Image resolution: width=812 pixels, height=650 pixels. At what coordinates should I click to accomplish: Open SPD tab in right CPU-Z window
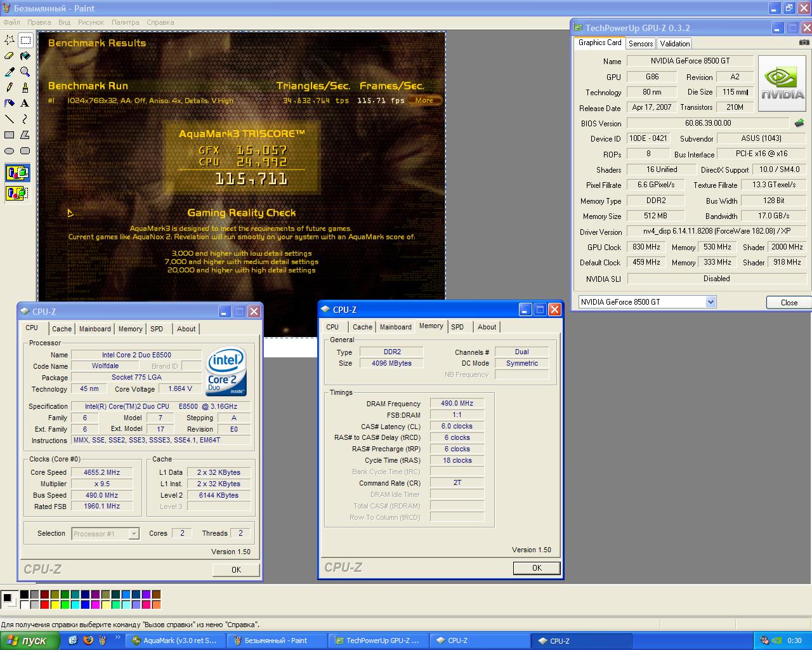[x=457, y=327]
